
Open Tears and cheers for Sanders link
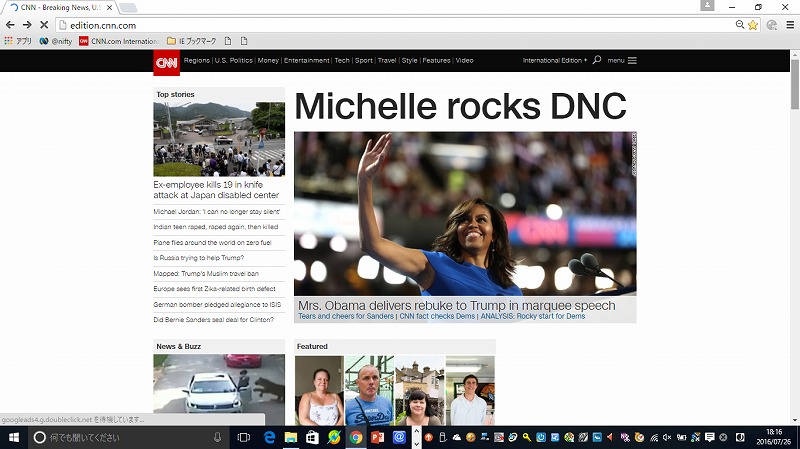(x=346, y=316)
